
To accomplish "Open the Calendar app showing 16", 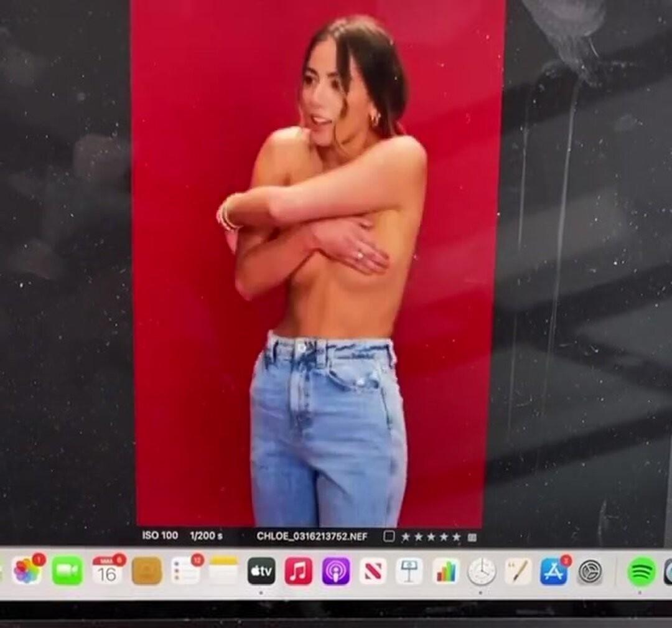I will click(107, 571).
